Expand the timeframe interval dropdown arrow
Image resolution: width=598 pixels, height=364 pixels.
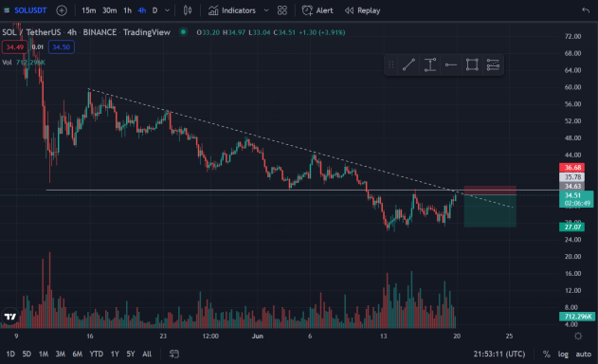167,10
